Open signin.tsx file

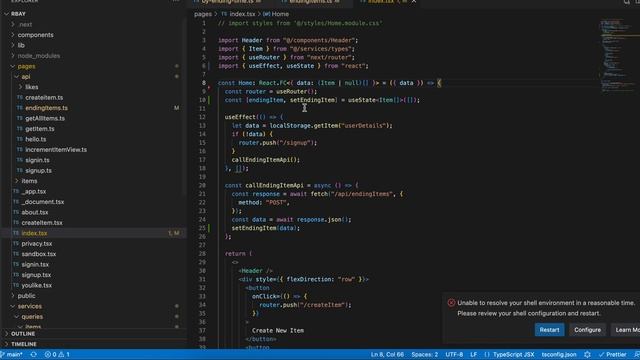click(x=35, y=264)
